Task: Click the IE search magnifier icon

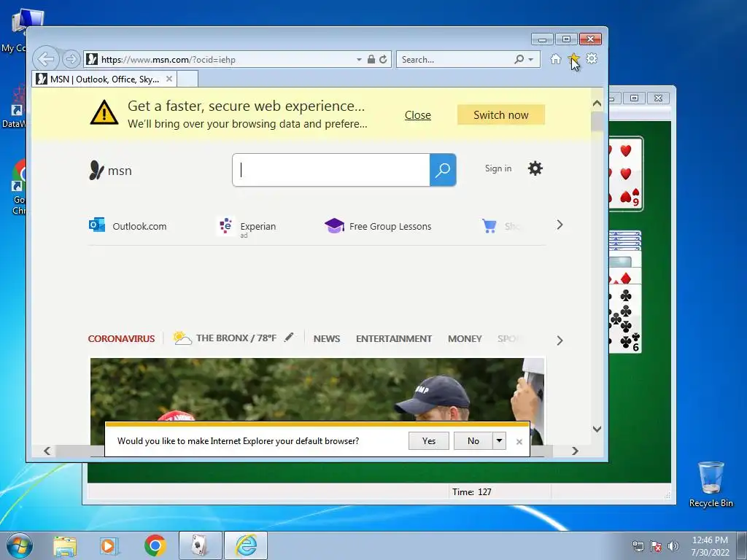Action: point(519,60)
